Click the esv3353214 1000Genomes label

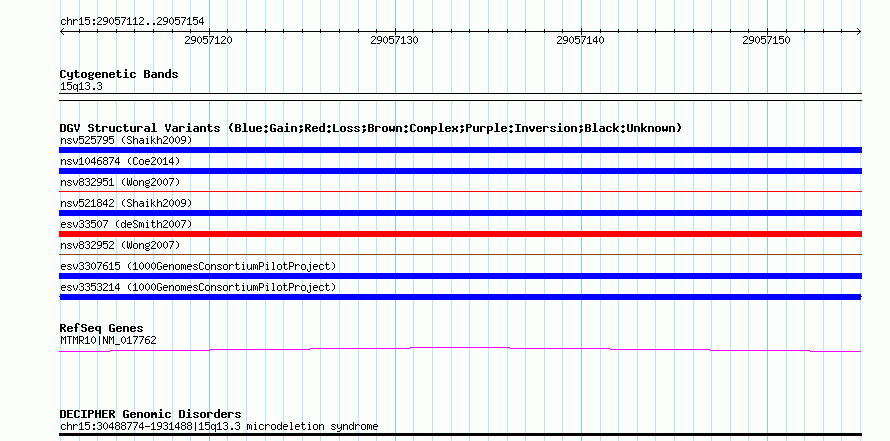point(198,287)
